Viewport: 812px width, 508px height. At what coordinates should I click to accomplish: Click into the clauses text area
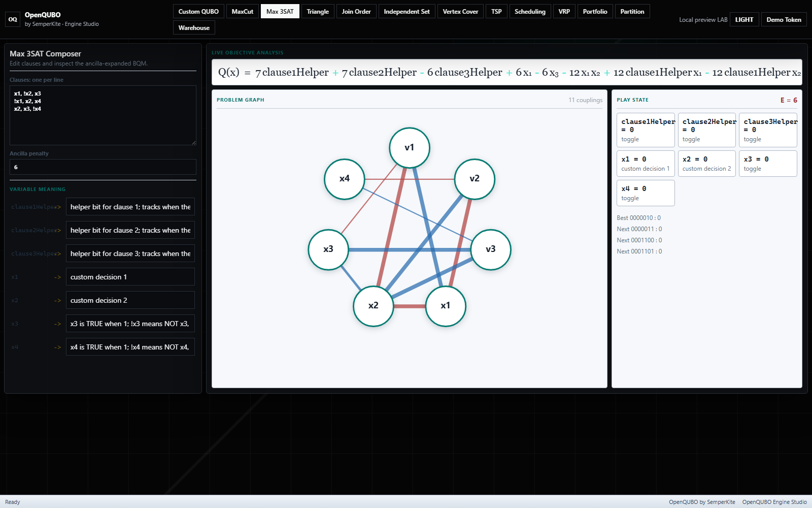[x=103, y=115]
